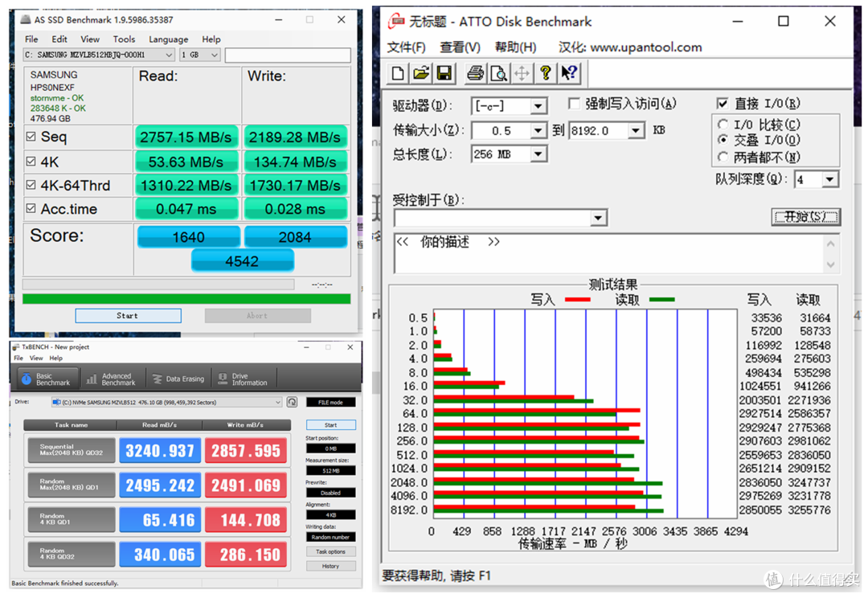The width and height of the screenshot is (868, 598).
Task: Click the Measurement size 512 MB field
Action: click(330, 471)
